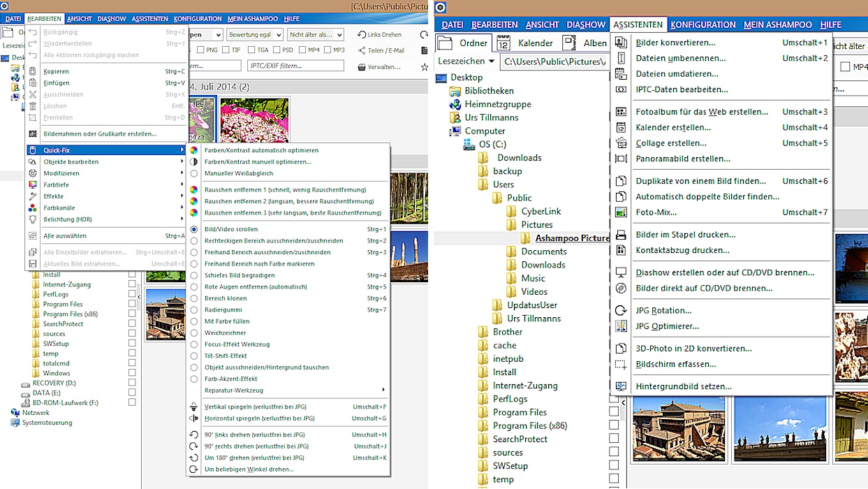Click the Teilen / E-Mail share icon
Viewport: 868px width, 489px height.
point(362,50)
